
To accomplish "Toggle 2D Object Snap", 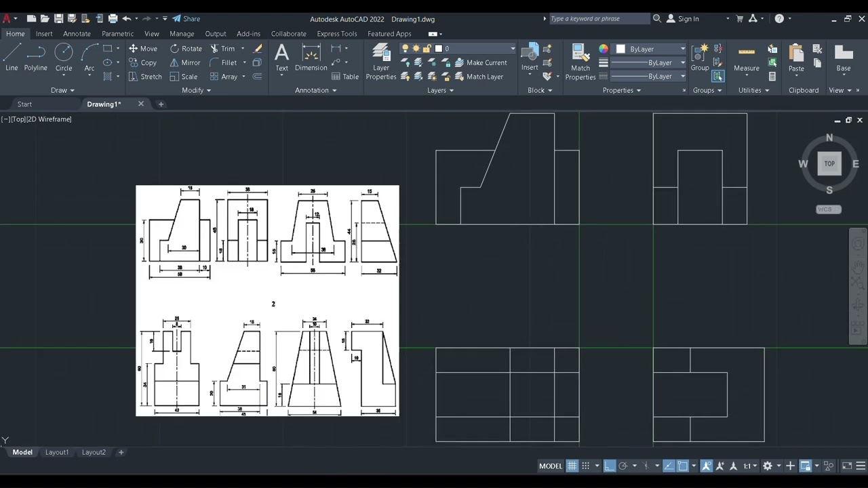I will 683,466.
